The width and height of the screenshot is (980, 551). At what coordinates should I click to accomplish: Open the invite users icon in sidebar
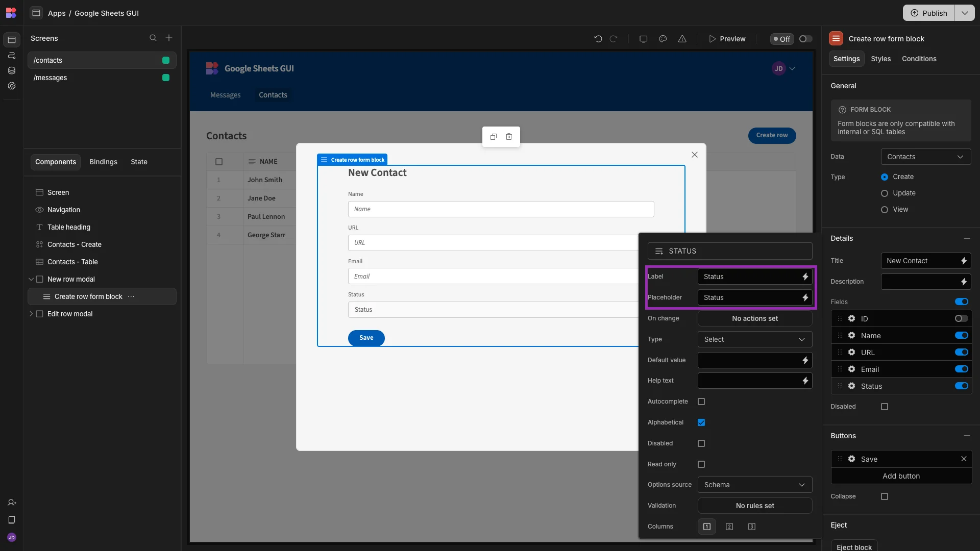(x=12, y=503)
